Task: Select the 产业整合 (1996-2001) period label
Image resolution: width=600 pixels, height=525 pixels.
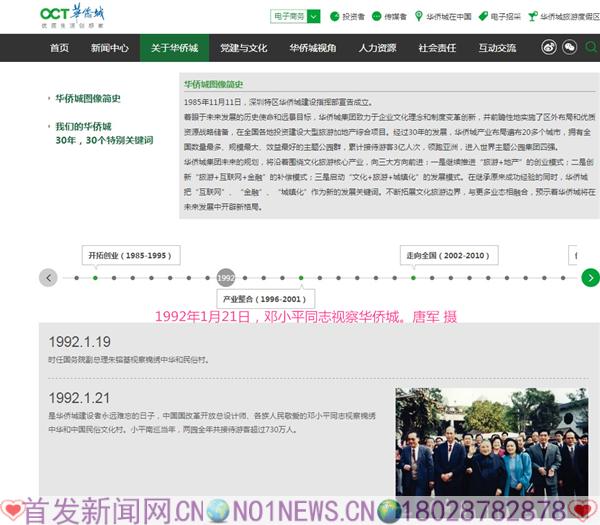Action: tap(266, 299)
